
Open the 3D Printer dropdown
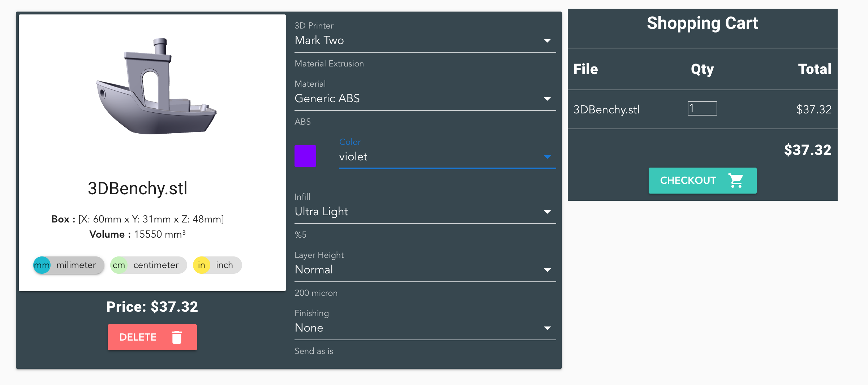(425, 40)
